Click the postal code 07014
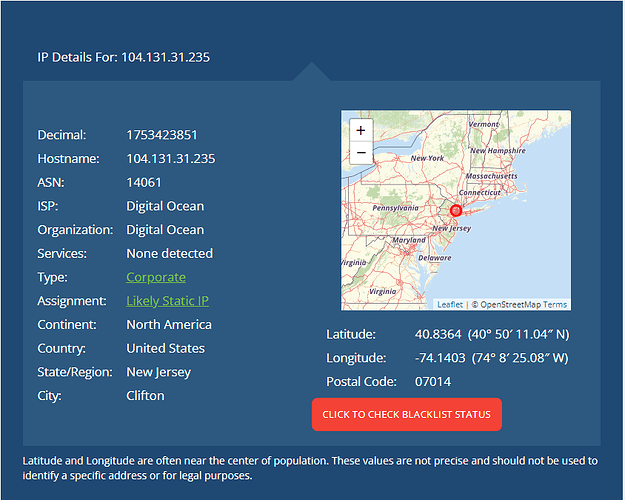This screenshot has height=500, width=625. pyautogui.click(x=433, y=382)
